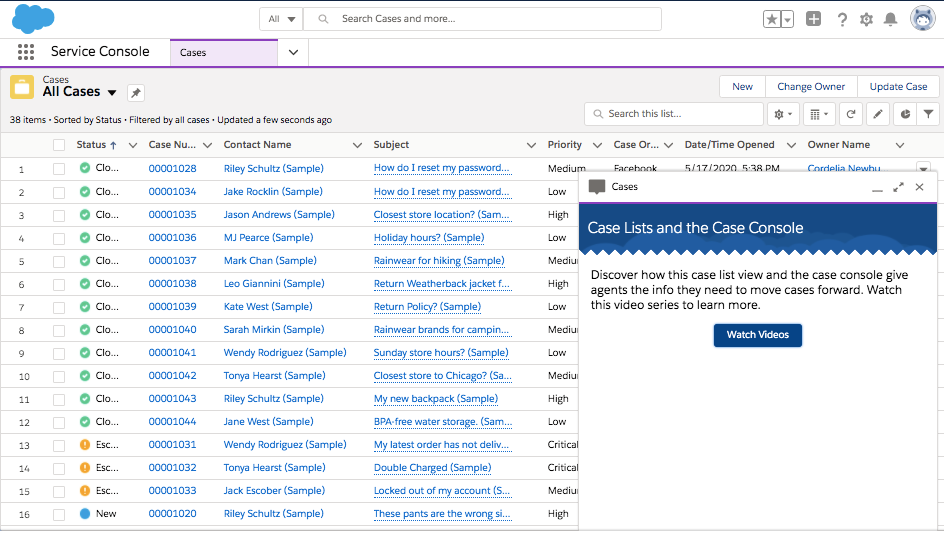Open the list filters funnel icon
Image resolution: width=944 pixels, height=540 pixels.
click(928, 114)
